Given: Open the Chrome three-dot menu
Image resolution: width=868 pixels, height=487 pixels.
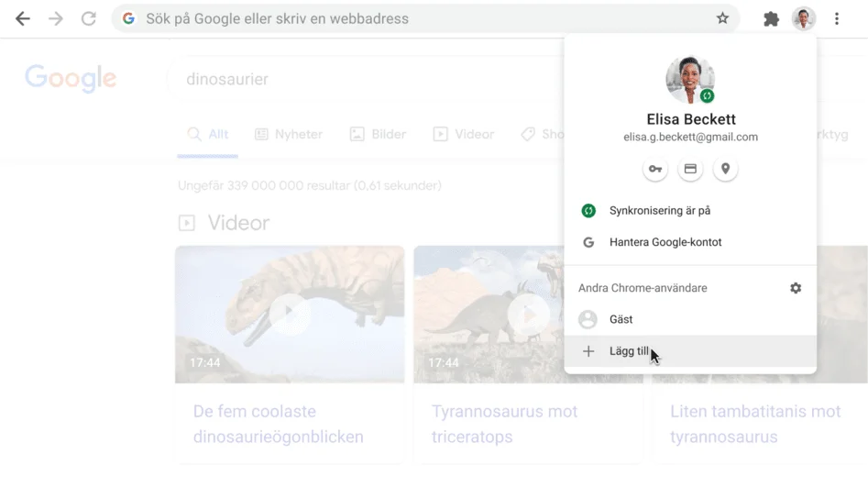Looking at the screenshot, I should (x=837, y=18).
